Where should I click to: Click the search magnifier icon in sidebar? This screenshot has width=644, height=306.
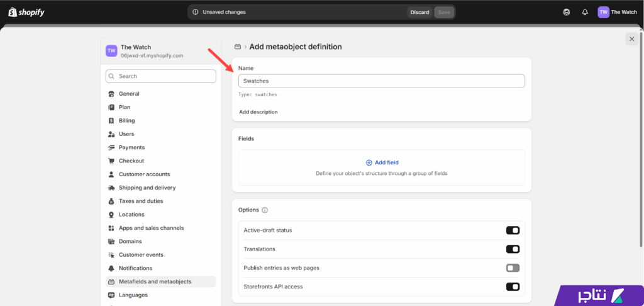click(112, 76)
